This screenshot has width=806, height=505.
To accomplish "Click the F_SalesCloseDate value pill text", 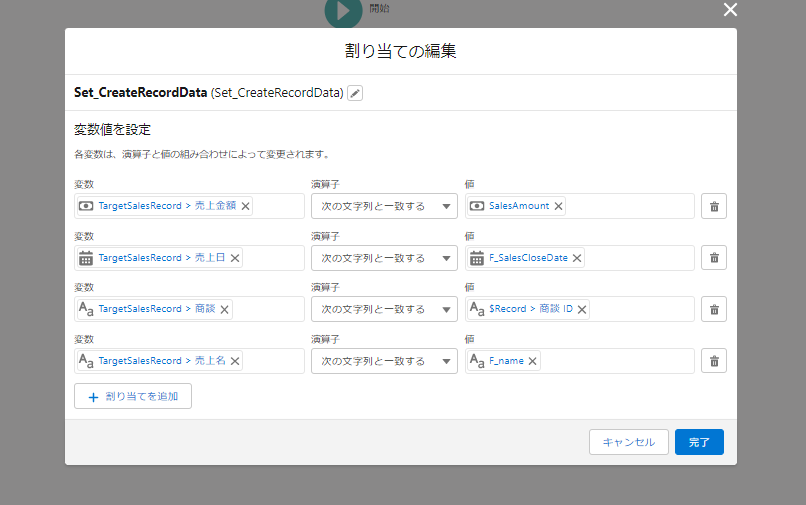I will 528,258.
